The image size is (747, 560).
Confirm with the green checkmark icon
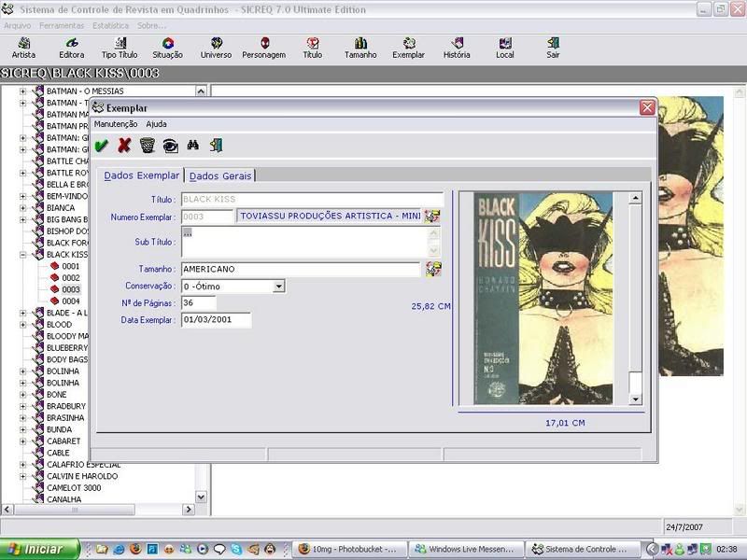[102, 146]
